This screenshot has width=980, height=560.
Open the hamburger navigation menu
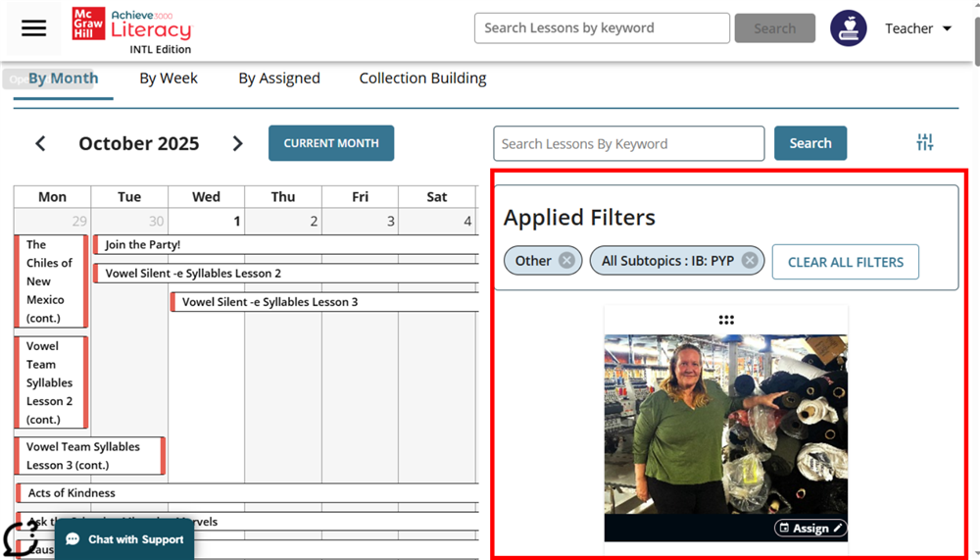click(34, 28)
